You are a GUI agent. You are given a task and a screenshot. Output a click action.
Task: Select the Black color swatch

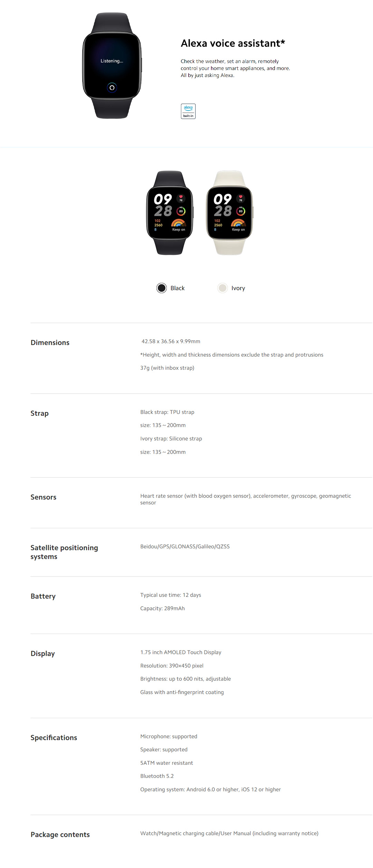(x=162, y=288)
